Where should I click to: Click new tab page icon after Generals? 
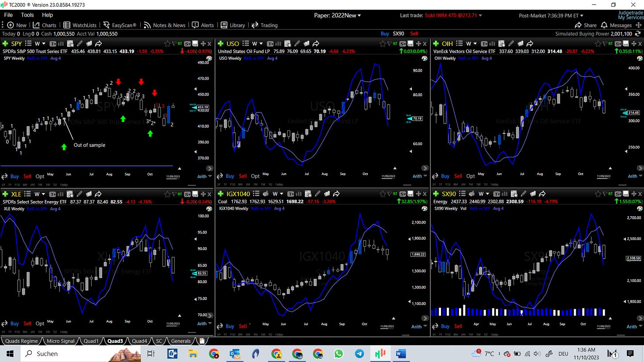tap(202, 341)
